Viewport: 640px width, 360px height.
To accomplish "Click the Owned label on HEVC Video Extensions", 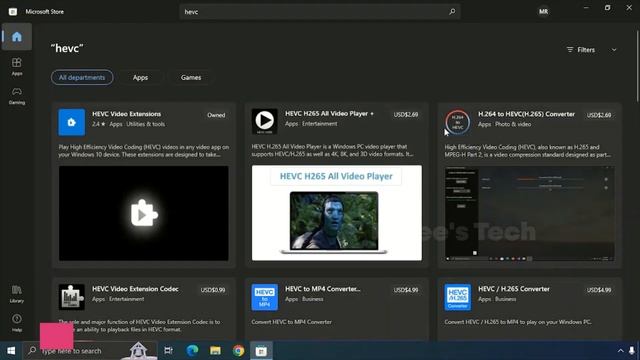I will click(x=216, y=115).
